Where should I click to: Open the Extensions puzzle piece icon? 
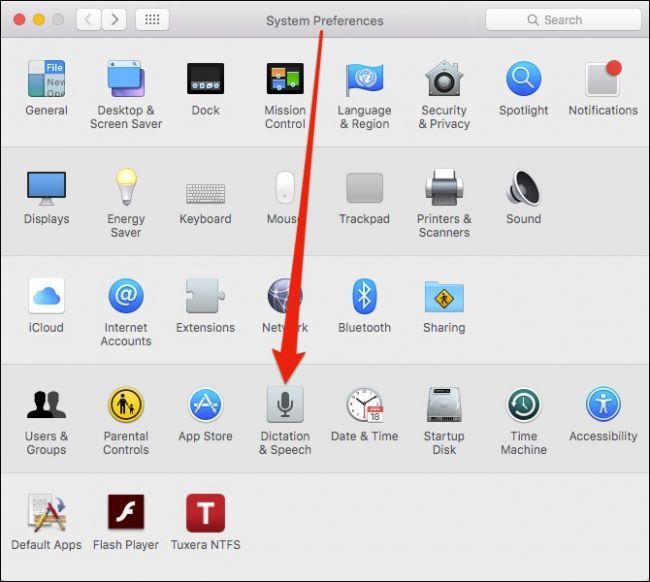[205, 296]
